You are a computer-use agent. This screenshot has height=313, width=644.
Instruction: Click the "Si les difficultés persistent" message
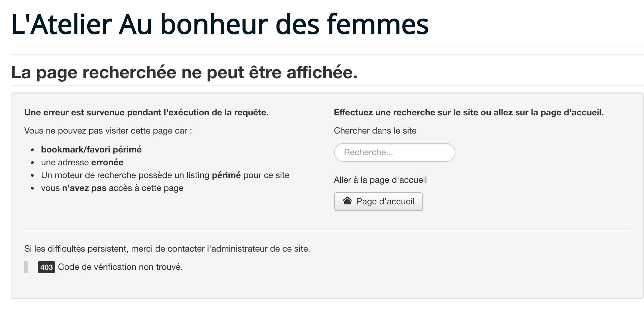(x=167, y=249)
